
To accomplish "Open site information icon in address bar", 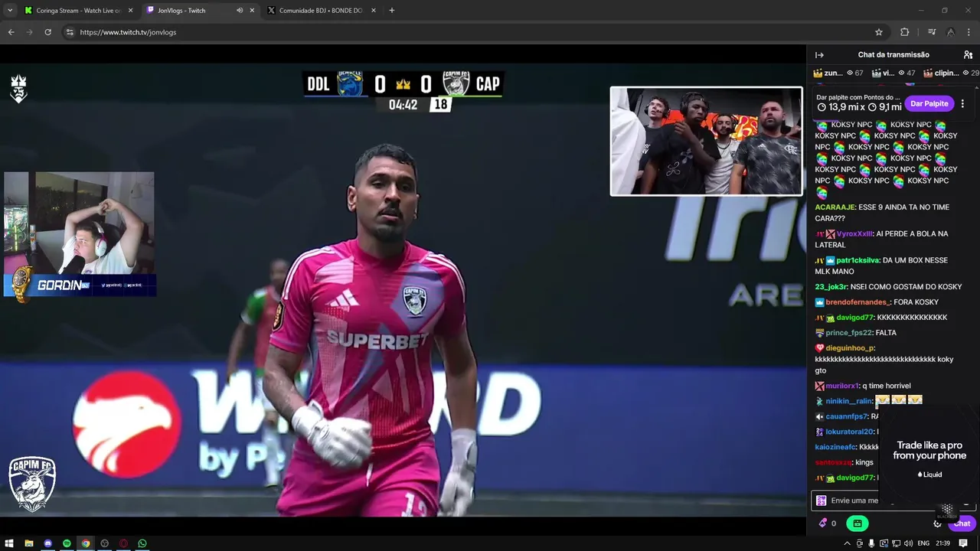I will tap(70, 32).
